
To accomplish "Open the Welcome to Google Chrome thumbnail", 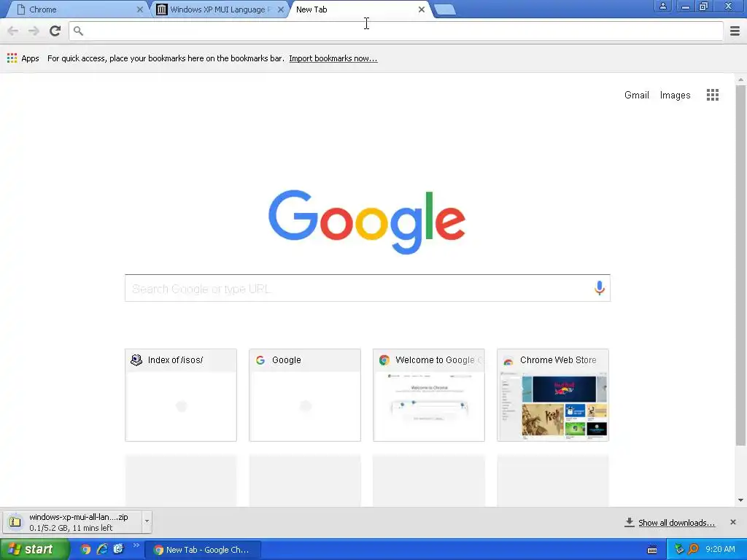I will pos(429,394).
